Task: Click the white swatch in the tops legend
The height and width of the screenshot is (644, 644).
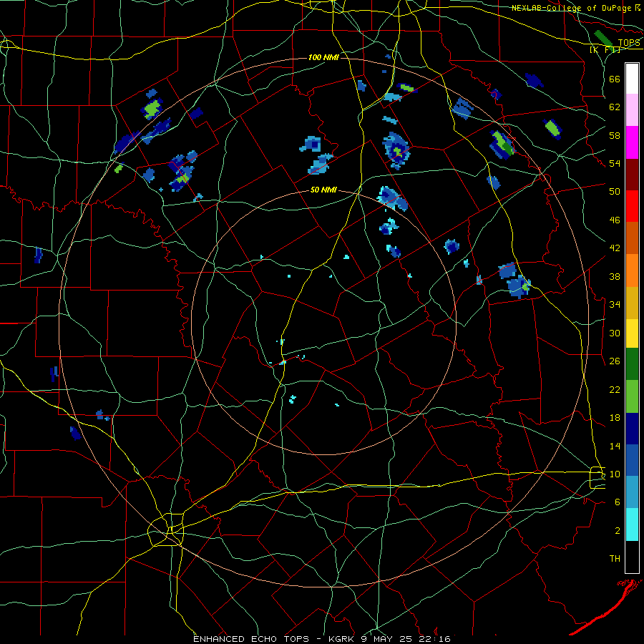Action: (632, 79)
